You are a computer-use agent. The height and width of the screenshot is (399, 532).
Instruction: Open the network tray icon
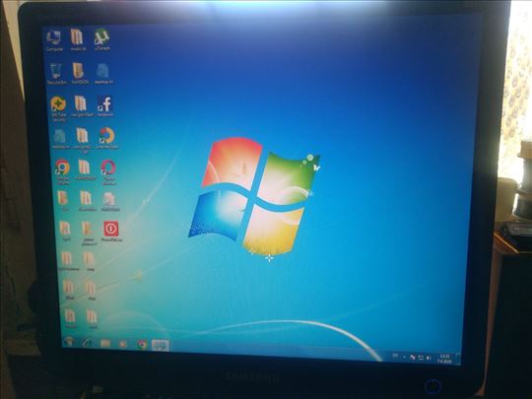[x=421, y=358]
